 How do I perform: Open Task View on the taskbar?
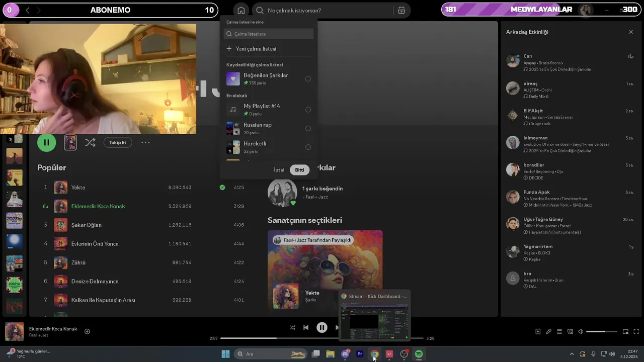pos(315,354)
